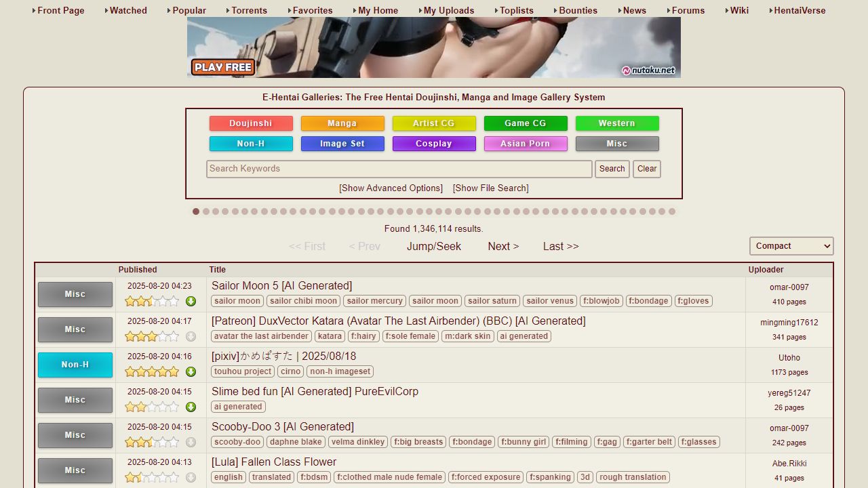Open Forums in top navigation
Viewport: 868px width, 488px height.
click(x=688, y=10)
